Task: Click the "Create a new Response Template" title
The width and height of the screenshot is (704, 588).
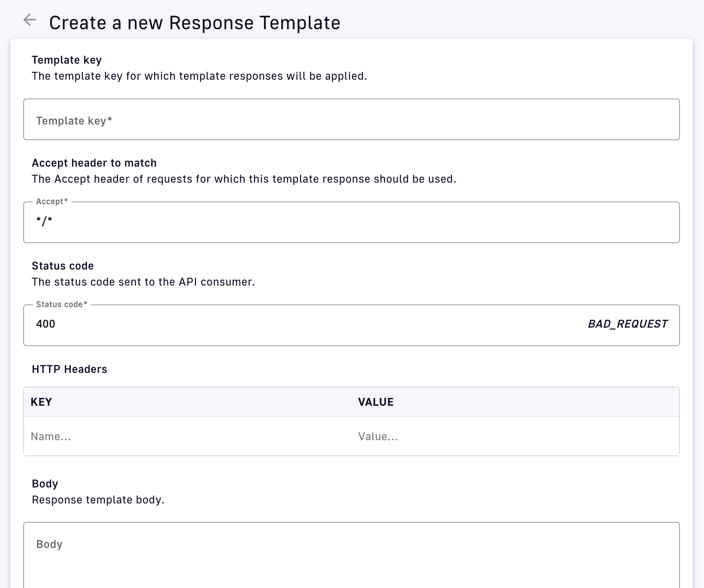Action: 195,23
